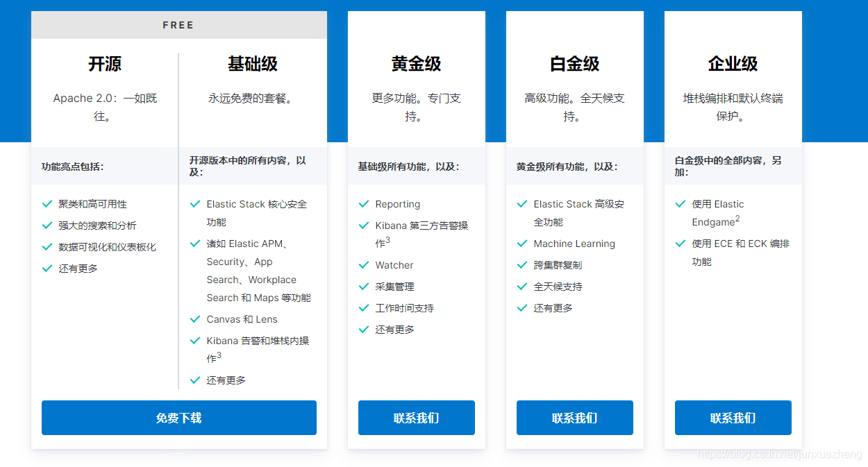The width and height of the screenshot is (868, 467).
Task: Select the 黄金级 plan heading
Action: [x=417, y=64]
